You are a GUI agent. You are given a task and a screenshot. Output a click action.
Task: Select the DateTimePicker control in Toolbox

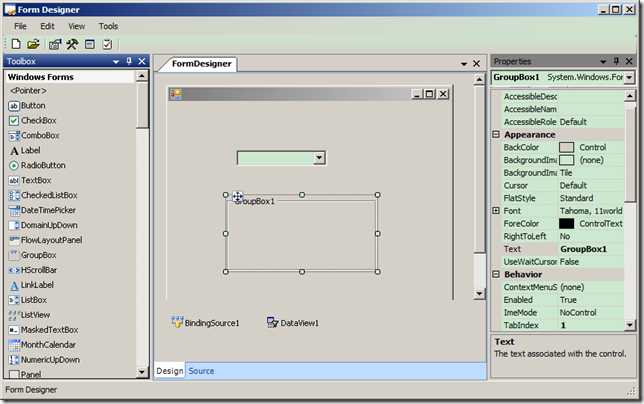42,210
